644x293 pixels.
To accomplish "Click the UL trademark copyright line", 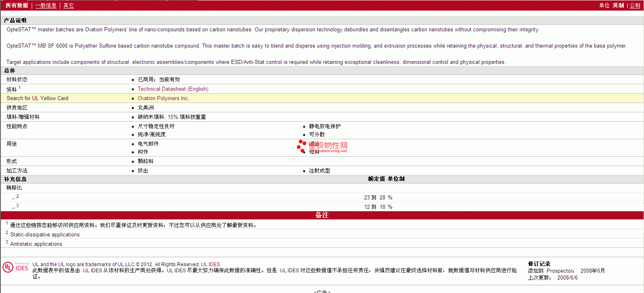I will point(126,264).
